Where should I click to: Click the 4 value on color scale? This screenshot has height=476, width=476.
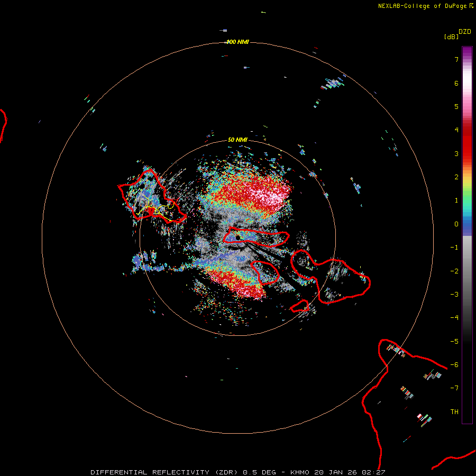(456, 130)
